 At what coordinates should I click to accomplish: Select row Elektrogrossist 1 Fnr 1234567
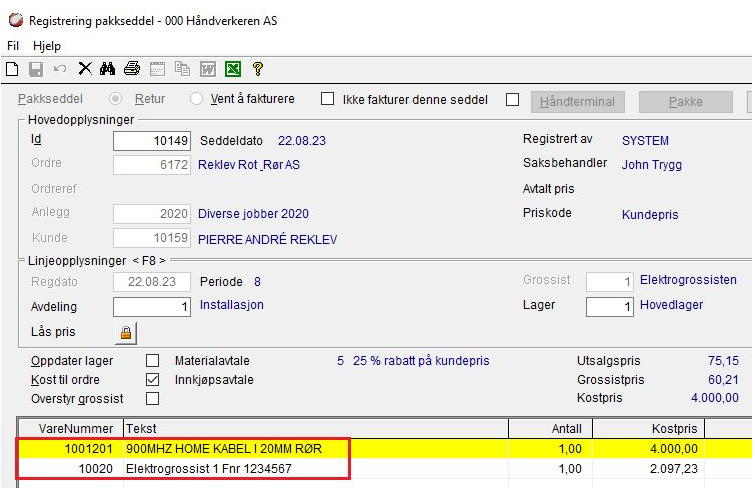pyautogui.click(x=385, y=469)
